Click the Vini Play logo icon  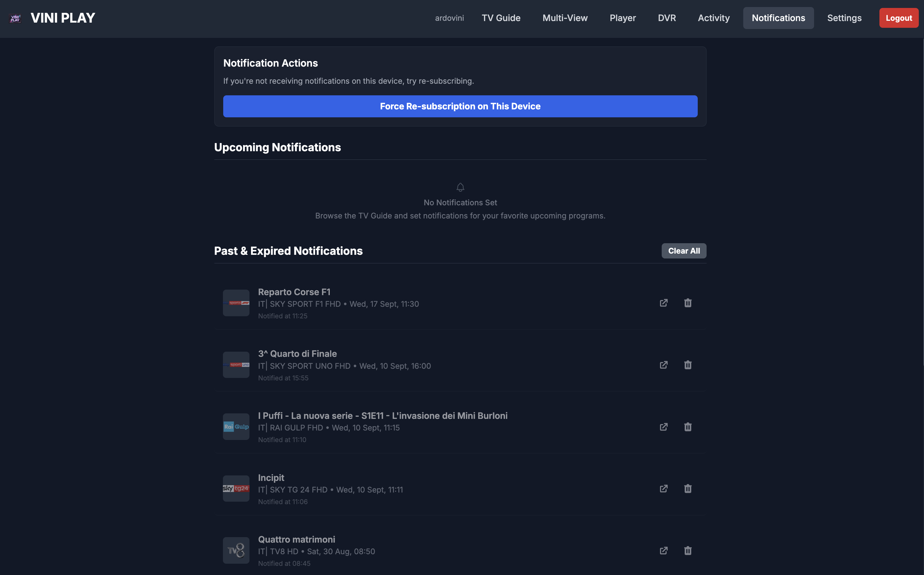click(x=15, y=18)
